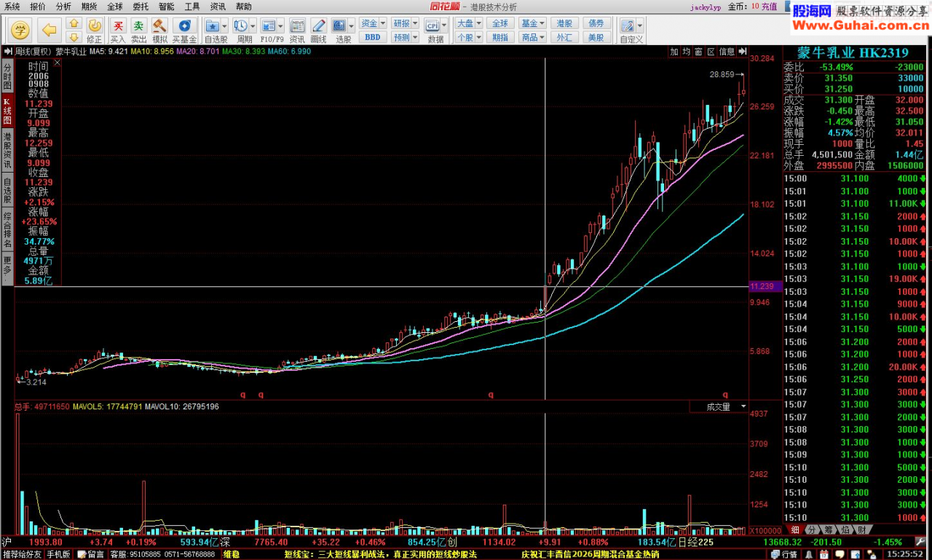Toggle the 加 overlay chart button
932x560 pixels.
674,52
